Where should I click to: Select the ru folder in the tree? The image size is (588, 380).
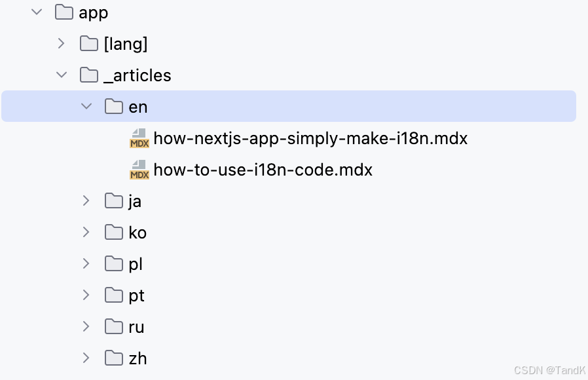point(136,326)
